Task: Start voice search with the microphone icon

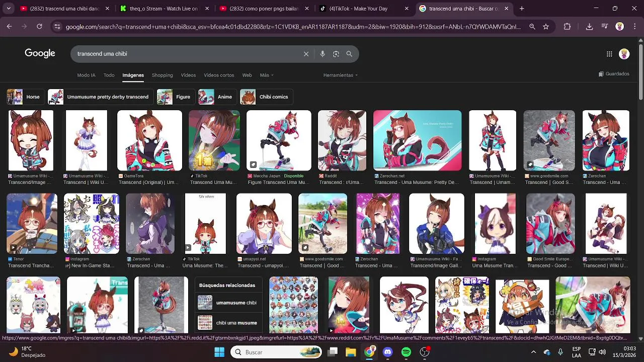Action: [x=323, y=54]
